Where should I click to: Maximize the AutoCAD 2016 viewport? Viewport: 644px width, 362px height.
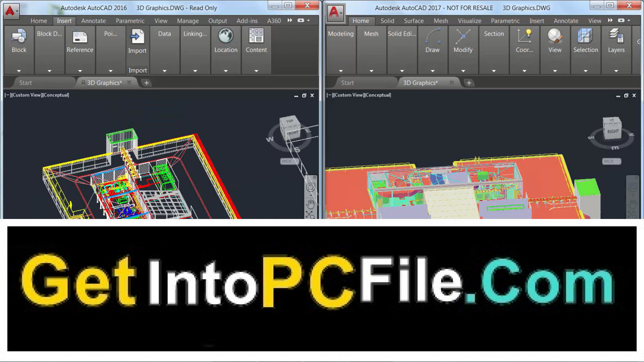pos(304,96)
